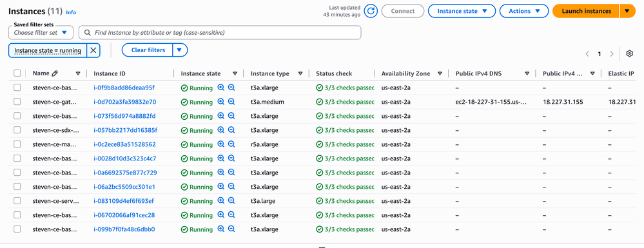This screenshot has width=644, height=248.
Task: Open instance i-0c2ece83a51528562 link
Action: pos(124,144)
